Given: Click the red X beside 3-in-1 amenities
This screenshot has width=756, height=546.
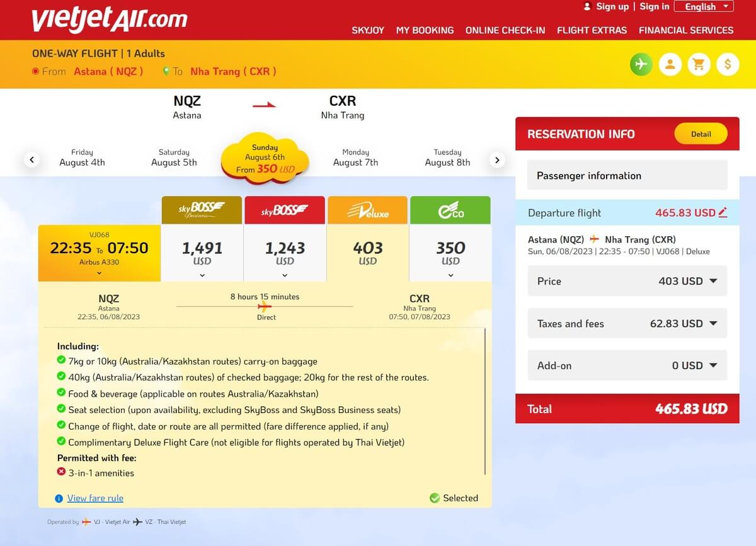Looking at the screenshot, I should (x=61, y=472).
